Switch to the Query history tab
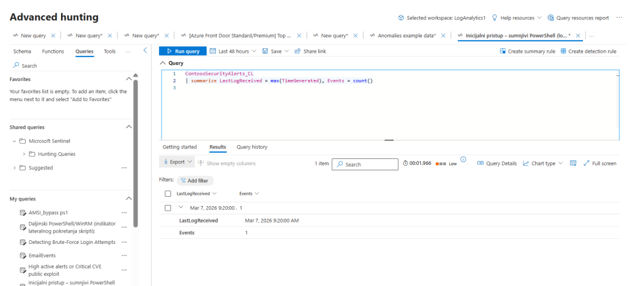This screenshot has height=286, width=644. pyautogui.click(x=252, y=147)
